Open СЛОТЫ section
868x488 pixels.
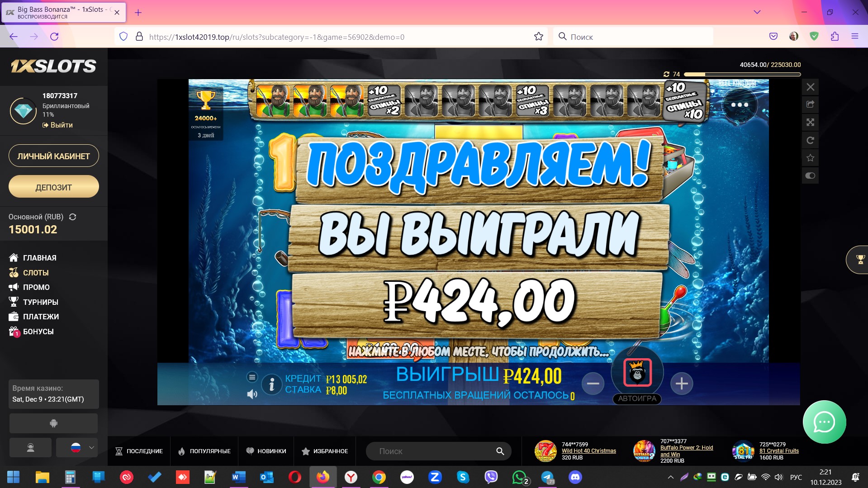click(29, 273)
